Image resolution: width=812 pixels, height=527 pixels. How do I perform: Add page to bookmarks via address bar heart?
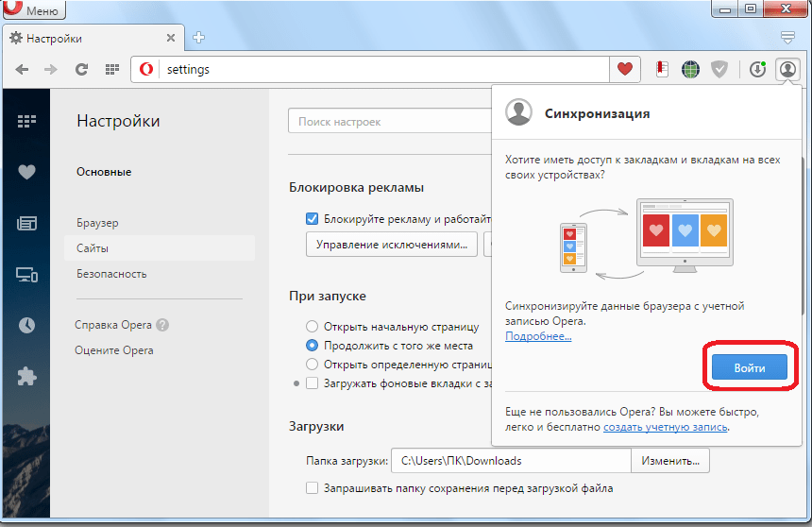[x=624, y=69]
